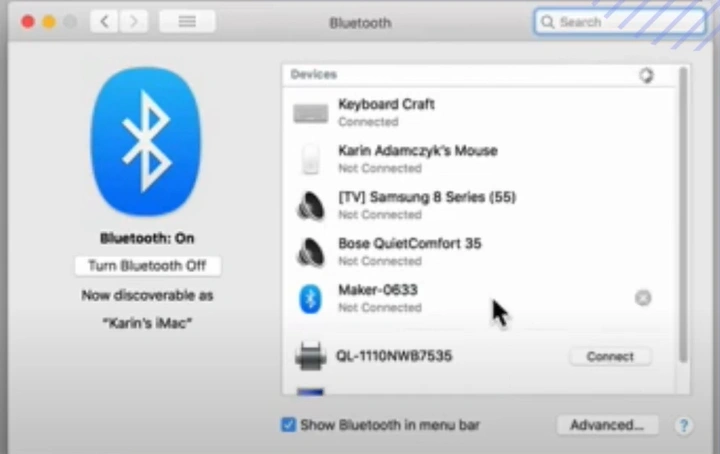
Task: Select Bose QuietComfort 35 name
Action: [410, 243]
